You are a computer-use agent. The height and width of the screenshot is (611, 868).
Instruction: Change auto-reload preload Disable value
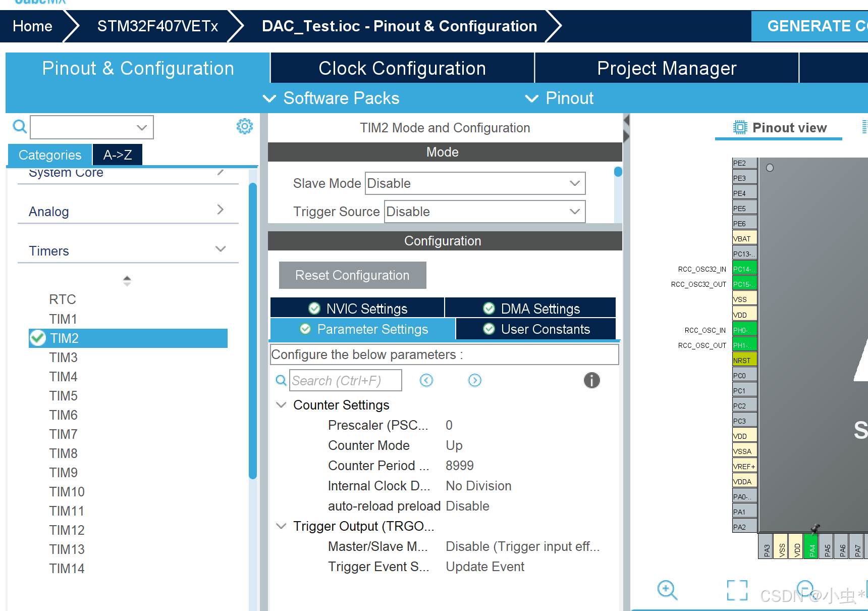coord(467,506)
